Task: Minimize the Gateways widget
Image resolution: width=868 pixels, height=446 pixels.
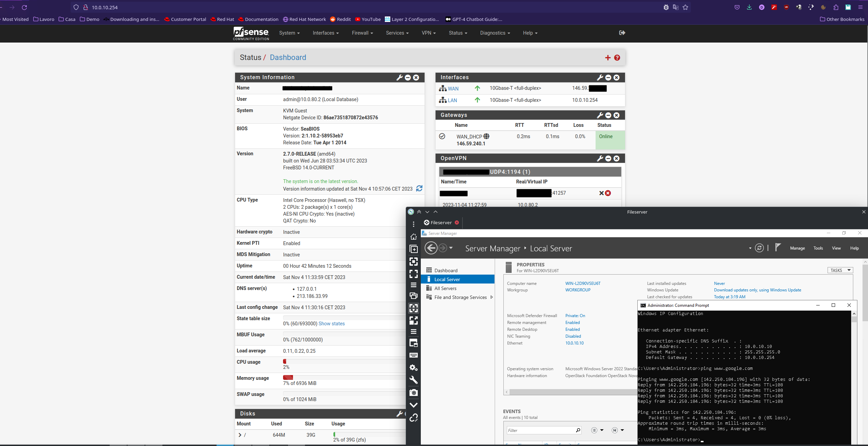Action: [608, 115]
